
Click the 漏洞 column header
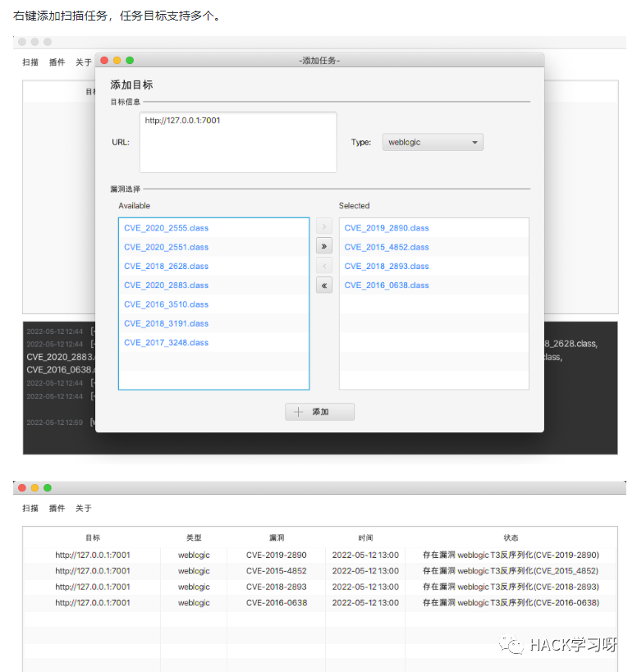pyautogui.click(x=277, y=537)
